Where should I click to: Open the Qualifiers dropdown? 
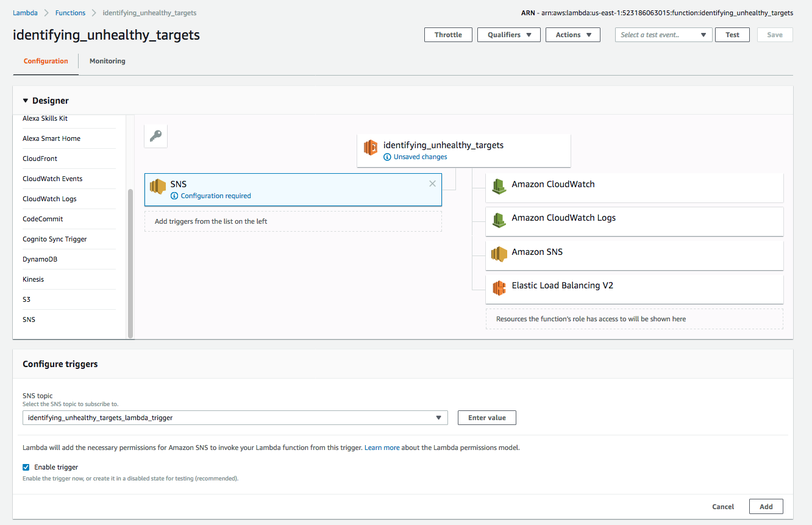point(509,35)
